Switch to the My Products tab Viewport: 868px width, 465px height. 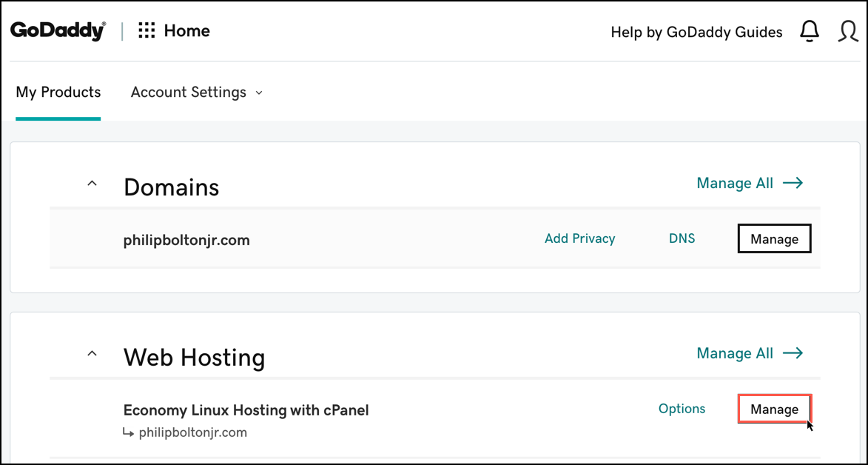[x=58, y=93]
